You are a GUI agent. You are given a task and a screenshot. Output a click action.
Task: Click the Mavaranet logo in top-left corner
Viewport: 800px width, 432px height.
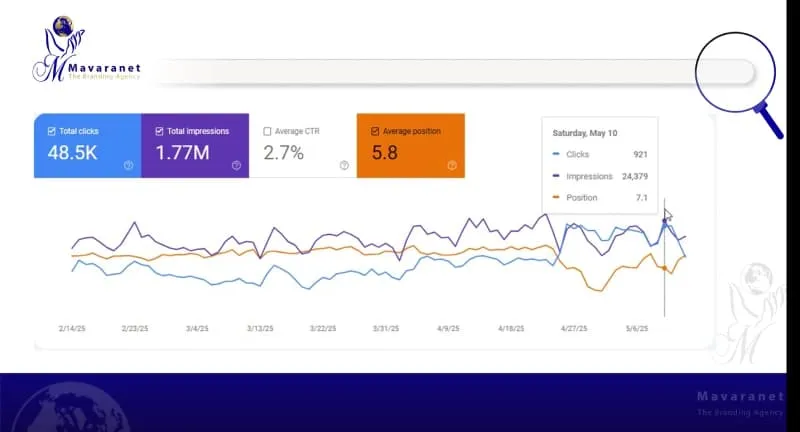click(84, 52)
